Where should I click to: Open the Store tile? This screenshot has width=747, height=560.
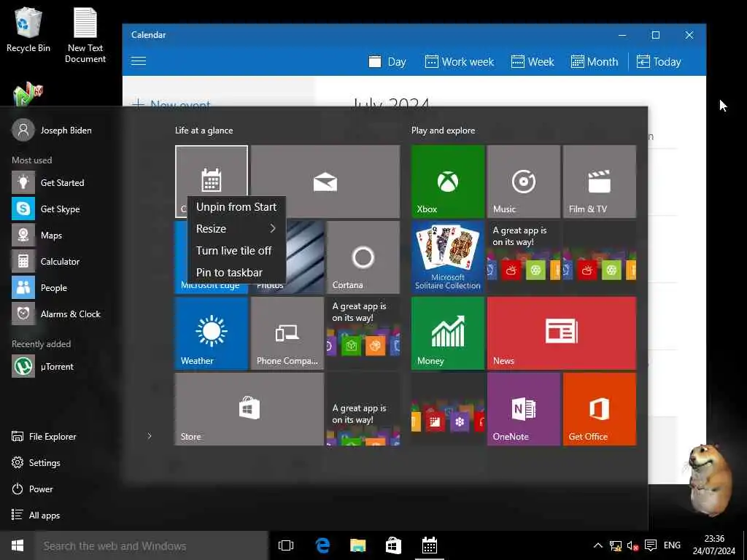click(249, 409)
